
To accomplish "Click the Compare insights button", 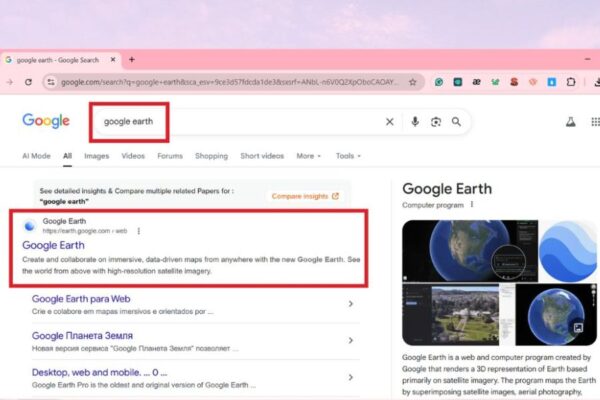I will click(x=305, y=196).
